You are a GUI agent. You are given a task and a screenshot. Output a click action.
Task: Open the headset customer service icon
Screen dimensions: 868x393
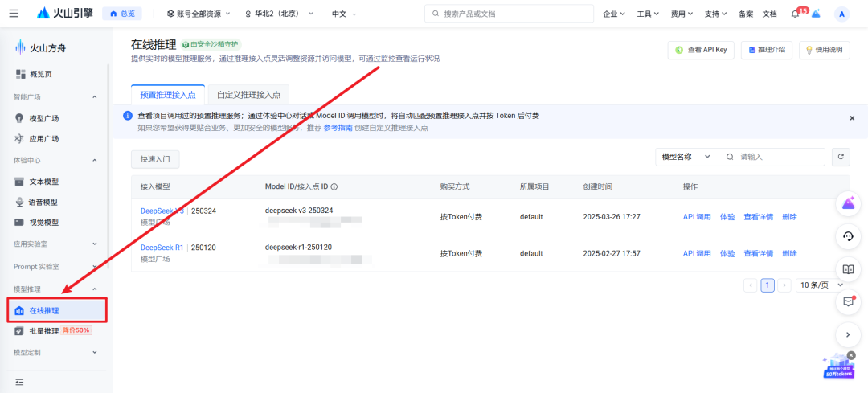click(x=848, y=236)
